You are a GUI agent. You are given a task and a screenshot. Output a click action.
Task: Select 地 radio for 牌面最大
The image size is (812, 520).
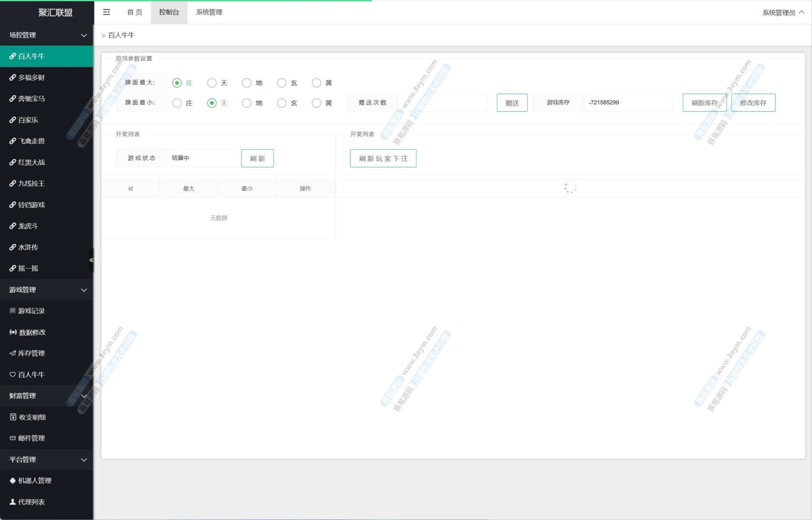click(x=246, y=83)
